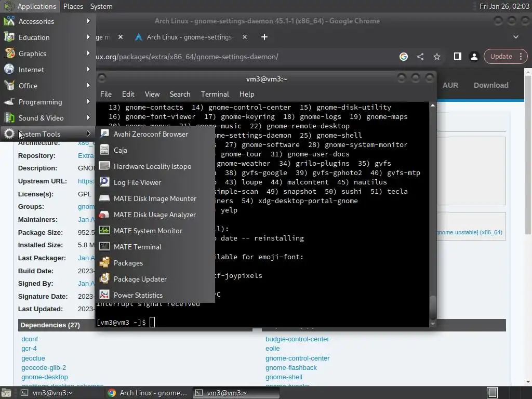Image resolution: width=532 pixels, height=399 pixels.
Task: Expand Programming submenu arrow
Action: point(88,101)
